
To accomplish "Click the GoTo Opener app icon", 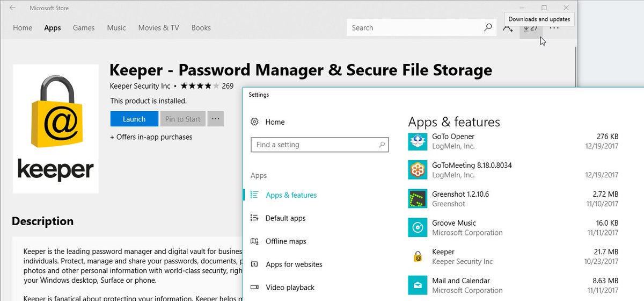I will tap(417, 141).
